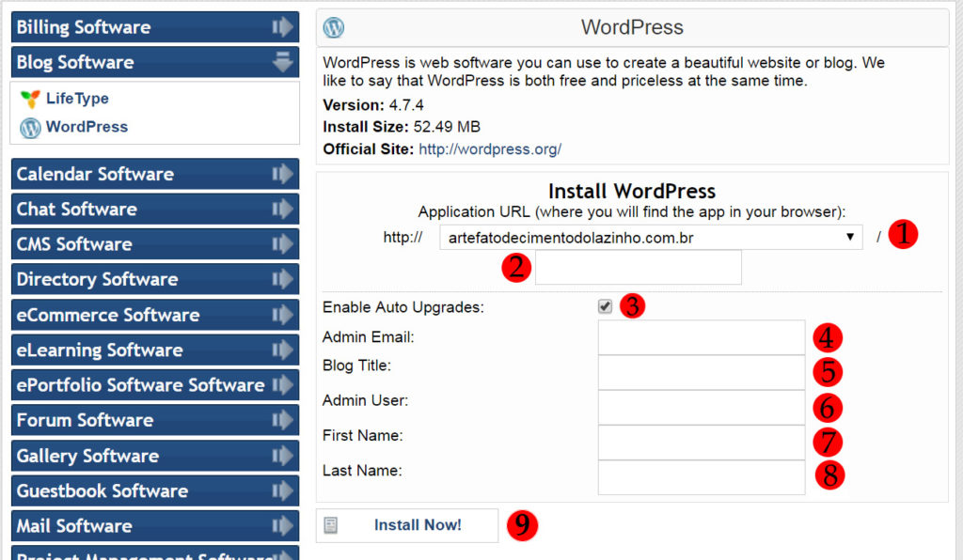Open the WordPress link in Blog Software
The width and height of the screenshot is (963, 560).
(87, 127)
